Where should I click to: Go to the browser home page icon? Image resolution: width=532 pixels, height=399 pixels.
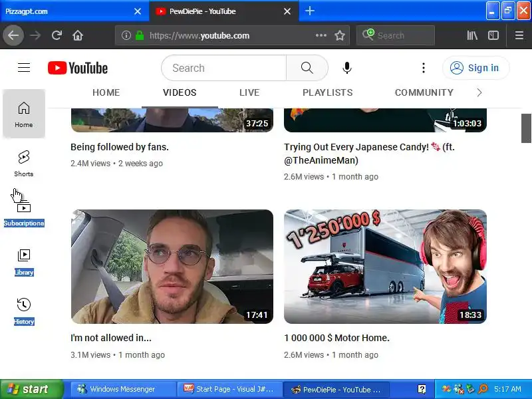click(x=78, y=35)
